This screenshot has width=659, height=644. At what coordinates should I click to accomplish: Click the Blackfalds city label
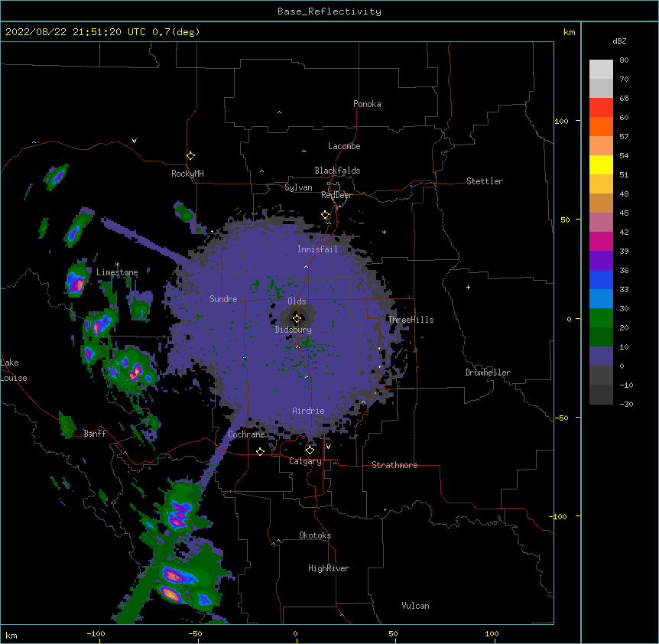pyautogui.click(x=337, y=171)
